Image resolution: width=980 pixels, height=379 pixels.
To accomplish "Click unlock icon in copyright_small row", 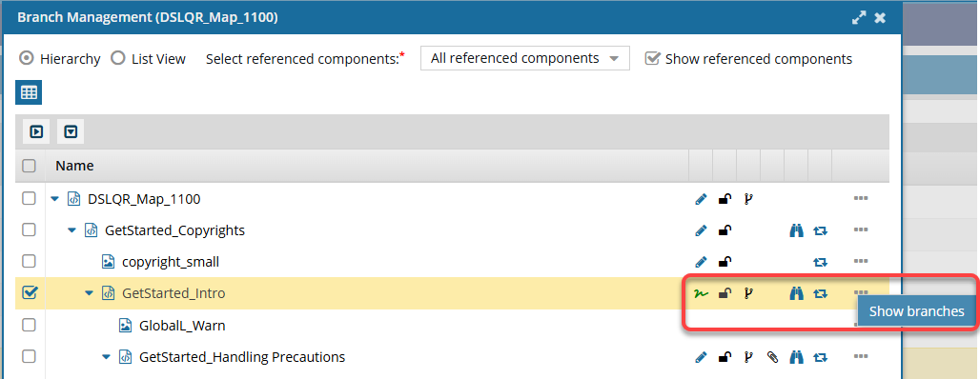I will point(725,262).
